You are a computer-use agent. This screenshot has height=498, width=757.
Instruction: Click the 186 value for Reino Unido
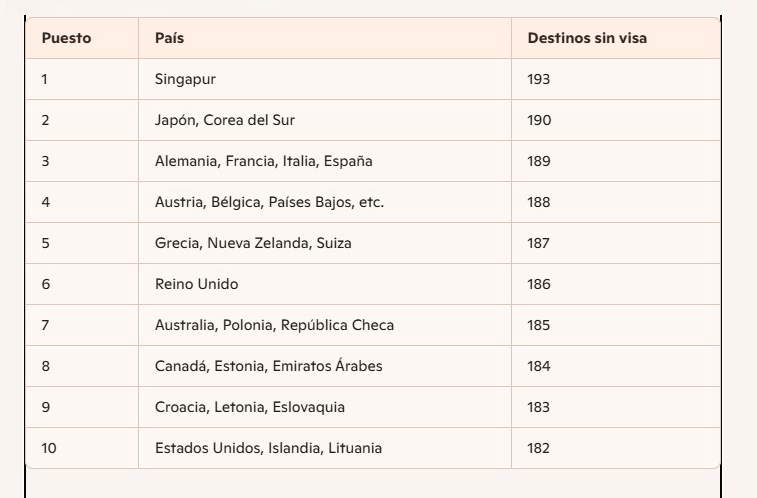click(616, 284)
